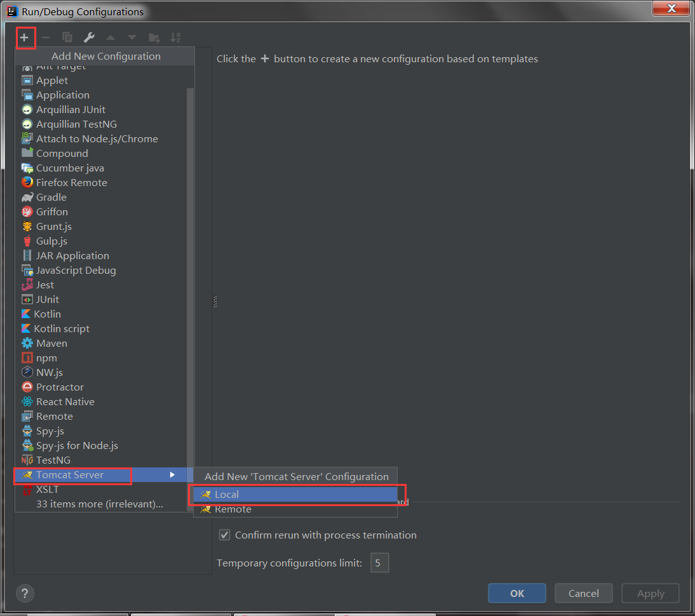Click the plus Add New Configuration button
This screenshot has width=695, height=616.
click(x=24, y=37)
